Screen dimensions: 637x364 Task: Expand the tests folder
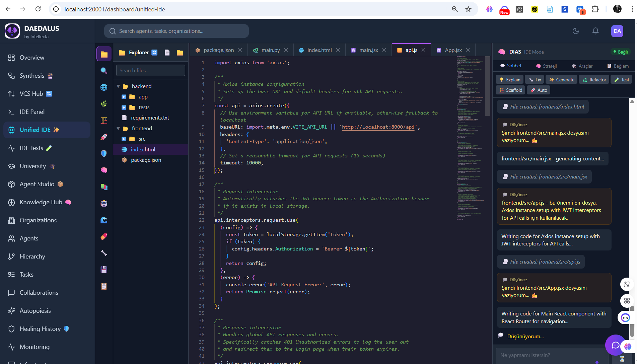pyautogui.click(x=124, y=107)
